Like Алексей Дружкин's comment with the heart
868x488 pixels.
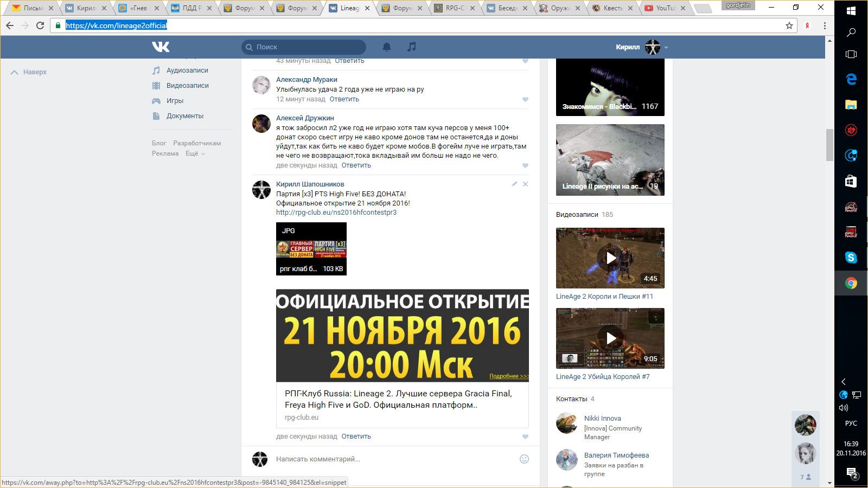coord(525,165)
